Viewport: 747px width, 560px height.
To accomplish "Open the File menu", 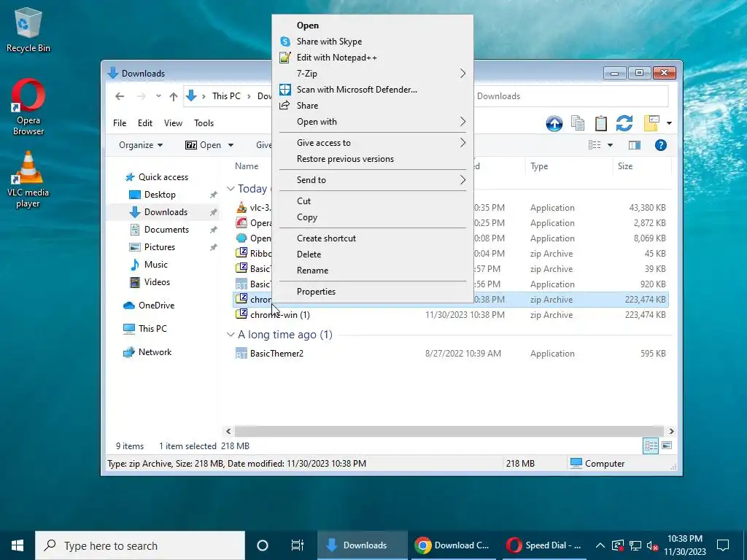I will (x=120, y=122).
